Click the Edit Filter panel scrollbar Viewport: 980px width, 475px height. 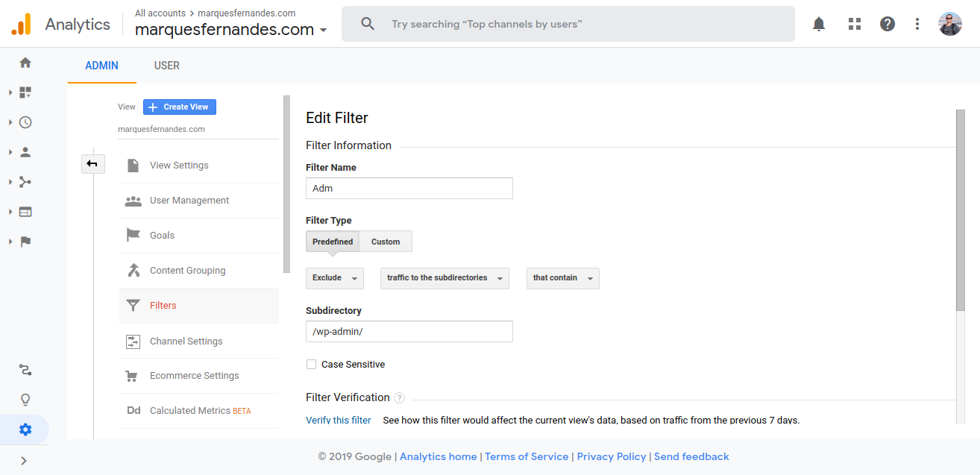click(x=961, y=210)
